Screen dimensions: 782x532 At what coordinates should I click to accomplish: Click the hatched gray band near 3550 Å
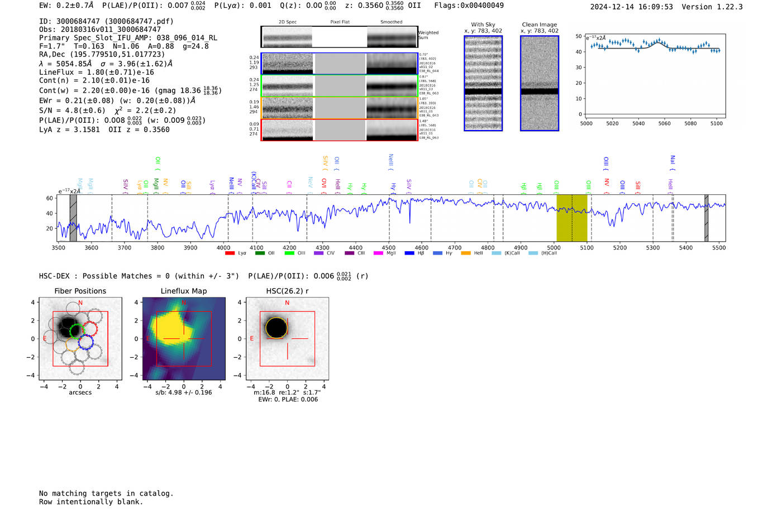[x=73, y=218]
